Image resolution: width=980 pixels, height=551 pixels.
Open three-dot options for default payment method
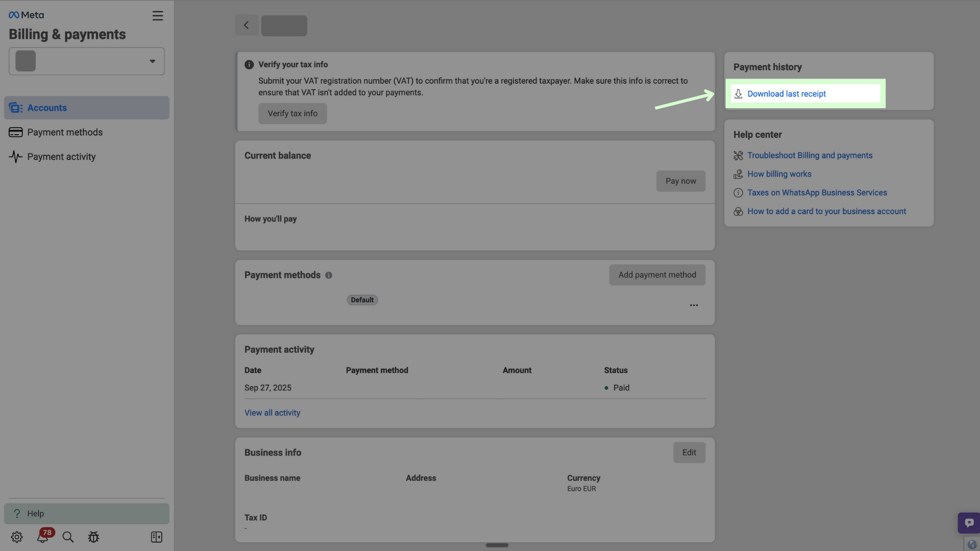point(694,305)
